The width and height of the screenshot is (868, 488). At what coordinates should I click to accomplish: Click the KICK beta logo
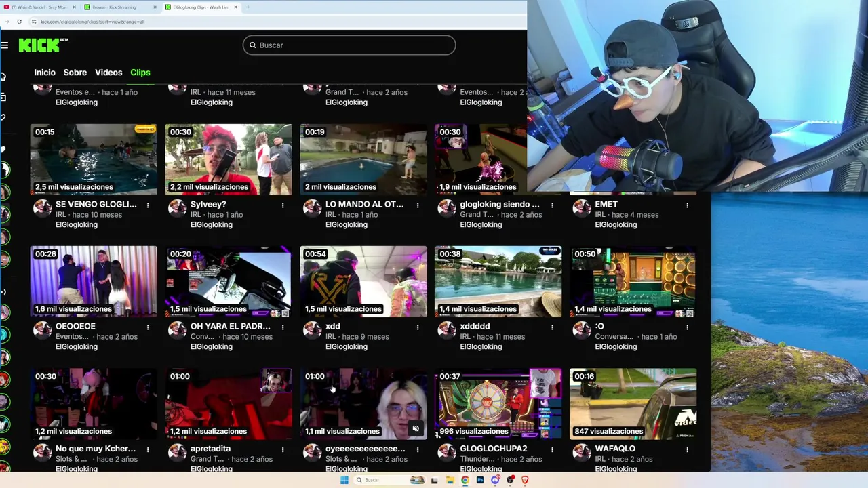coord(43,45)
